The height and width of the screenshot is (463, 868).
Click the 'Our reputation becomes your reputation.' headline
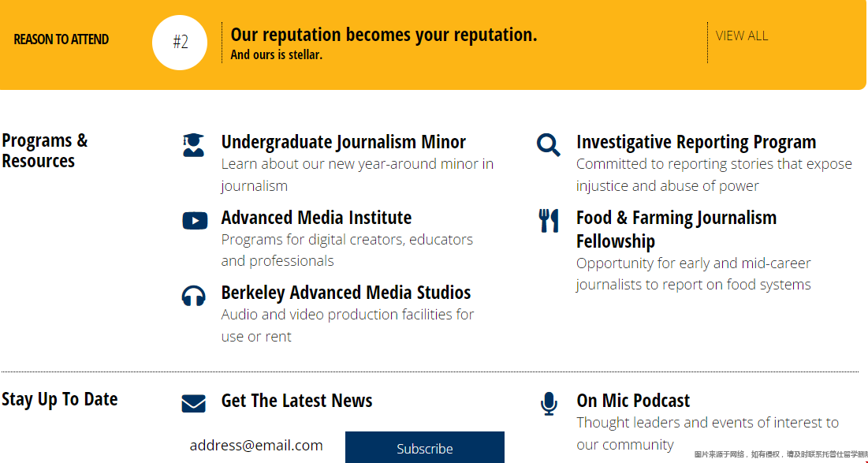[384, 35]
